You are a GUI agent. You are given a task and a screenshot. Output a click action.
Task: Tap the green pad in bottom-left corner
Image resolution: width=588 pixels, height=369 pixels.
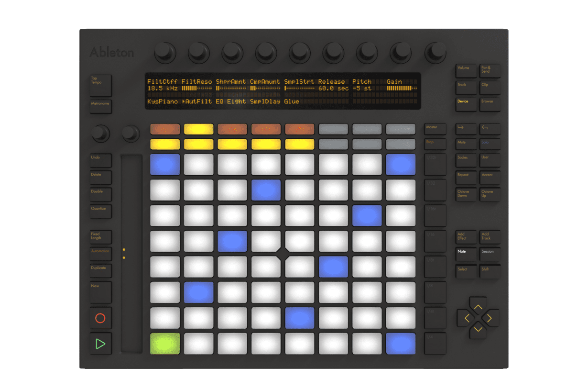pyautogui.click(x=165, y=344)
